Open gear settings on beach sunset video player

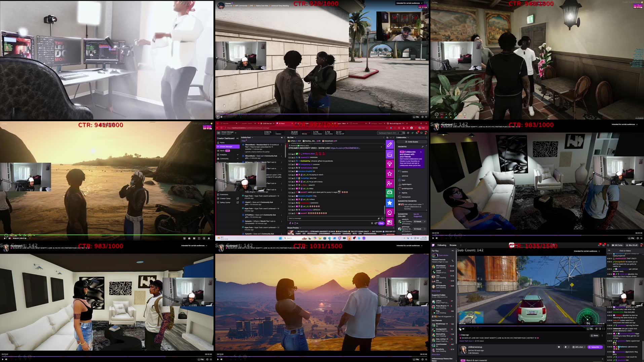pos(209,238)
